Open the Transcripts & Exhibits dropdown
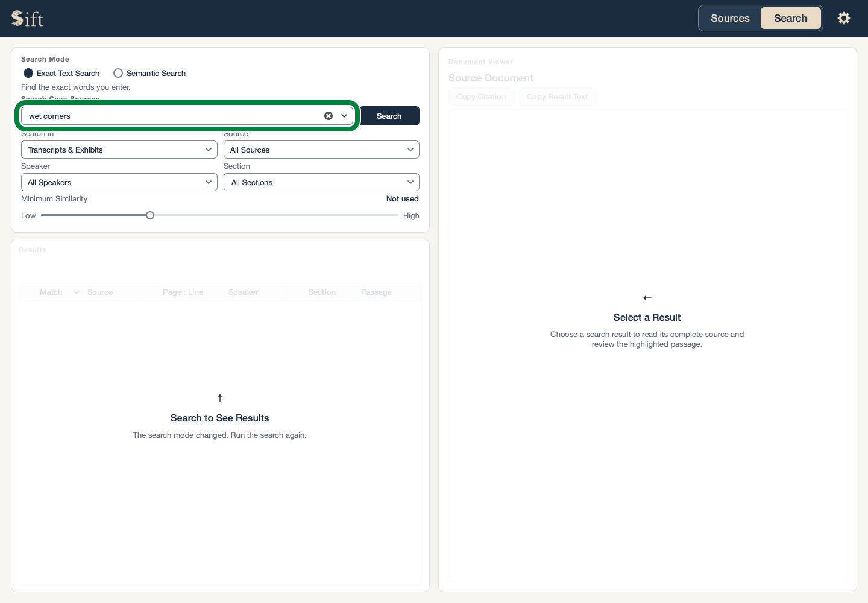 coord(119,150)
